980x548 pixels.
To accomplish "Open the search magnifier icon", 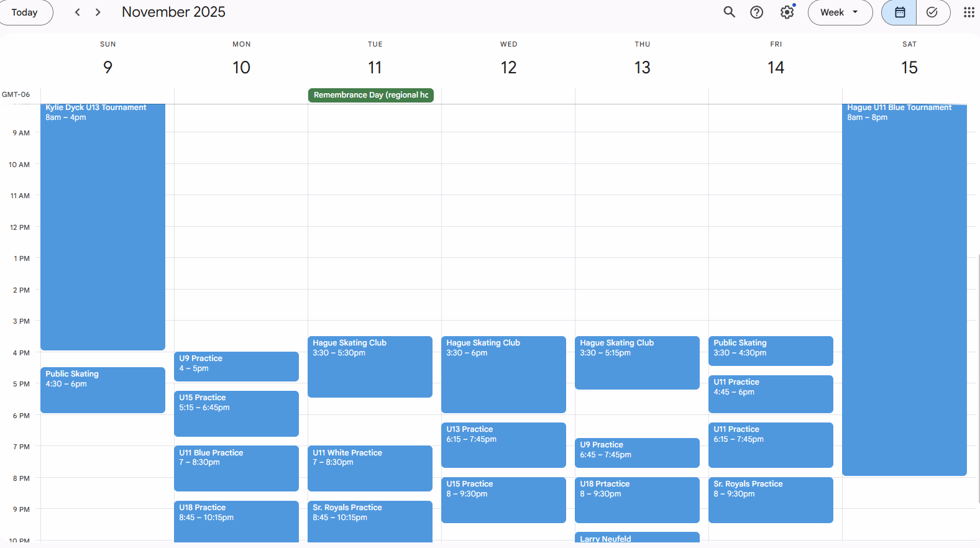I will coord(729,12).
